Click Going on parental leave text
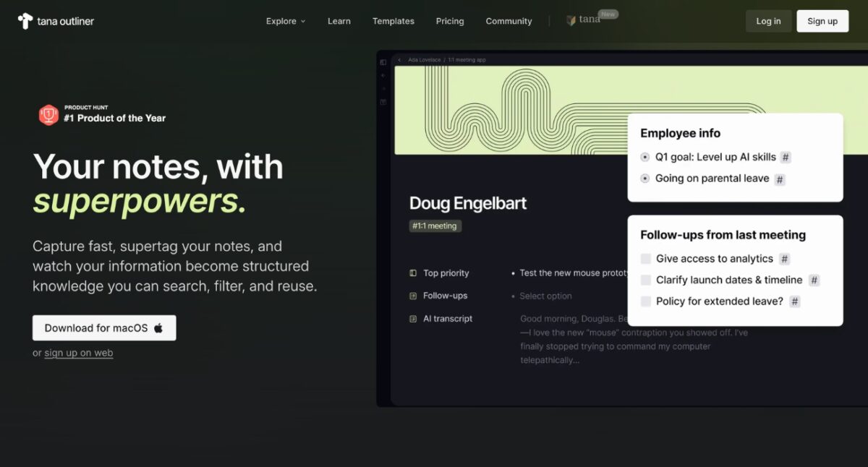Screen dimensions: 868x467 click(712, 179)
